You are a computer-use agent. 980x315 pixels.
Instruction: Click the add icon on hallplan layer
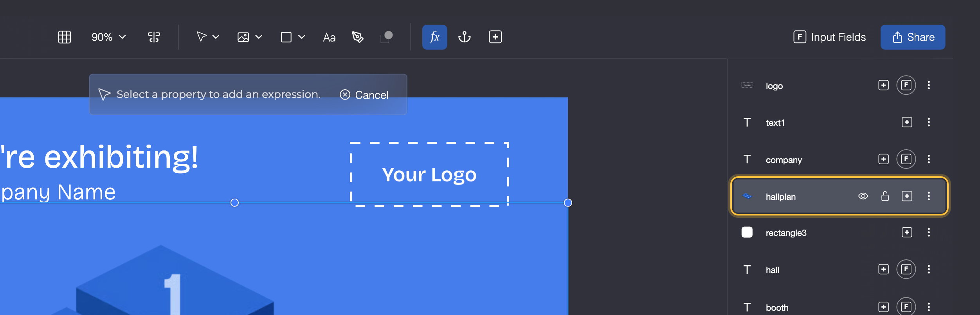pos(907,196)
